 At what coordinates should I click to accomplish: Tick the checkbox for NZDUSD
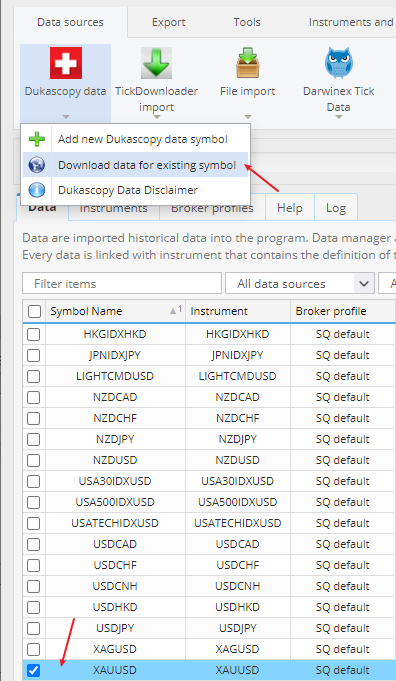click(33, 460)
